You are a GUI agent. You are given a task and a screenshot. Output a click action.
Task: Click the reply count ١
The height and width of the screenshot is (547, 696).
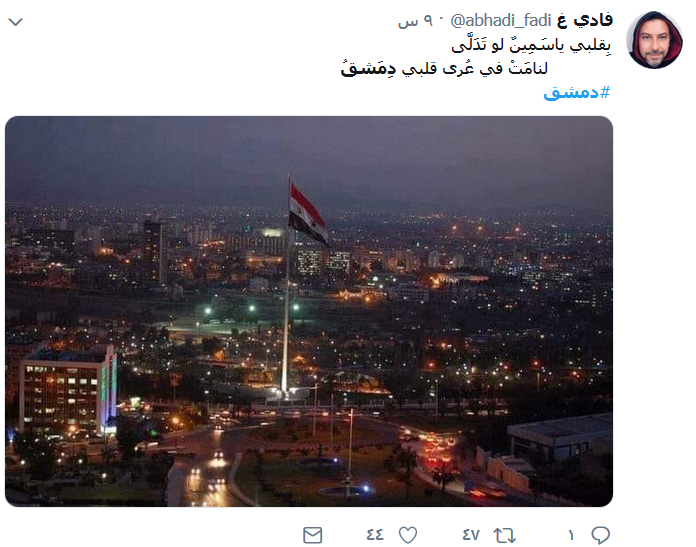coord(571,535)
